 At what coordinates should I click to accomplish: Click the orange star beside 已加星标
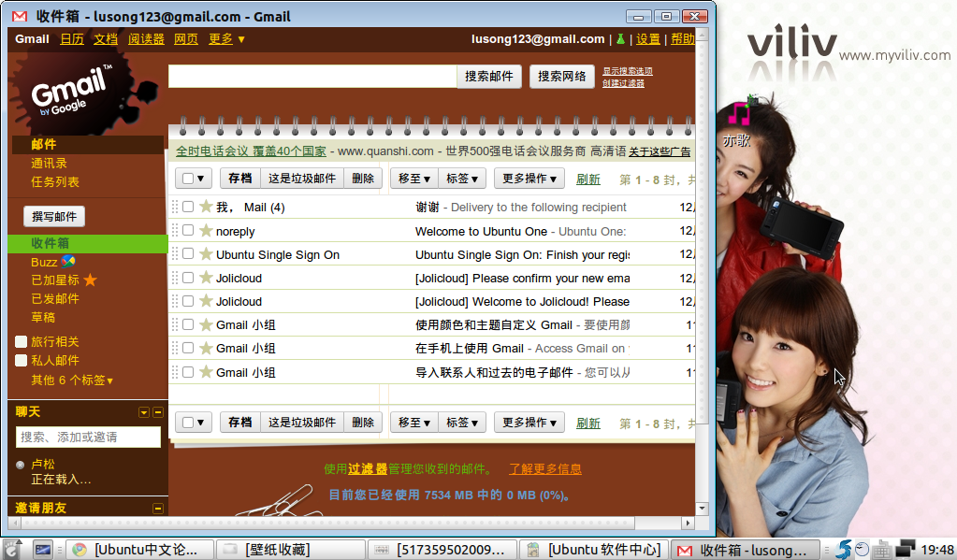point(91,280)
